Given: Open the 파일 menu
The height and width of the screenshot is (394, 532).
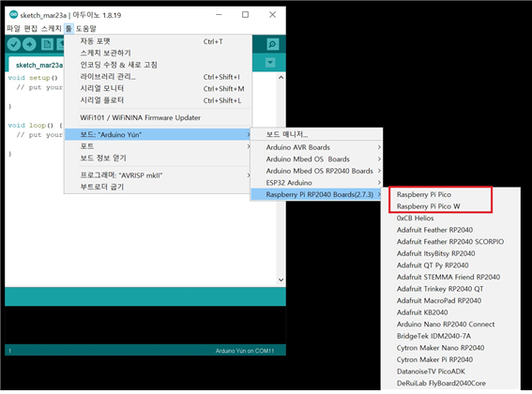Looking at the screenshot, I should [13, 28].
